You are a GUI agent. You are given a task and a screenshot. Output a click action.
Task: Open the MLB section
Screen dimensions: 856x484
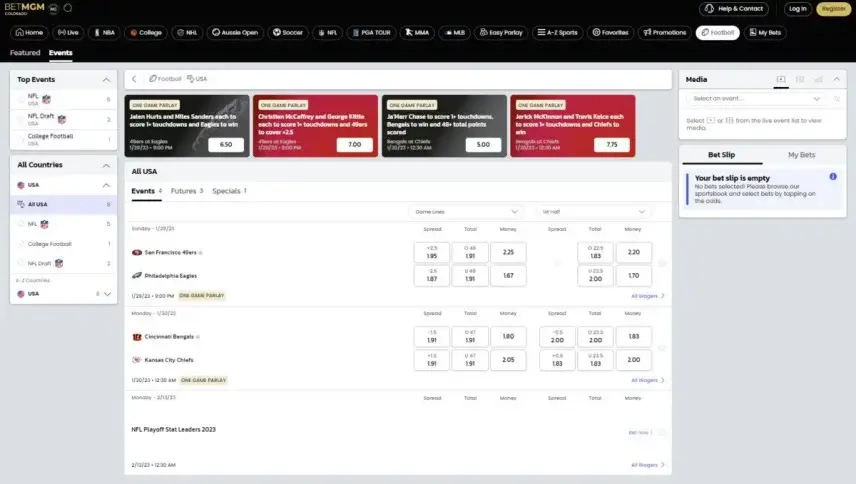coord(454,33)
